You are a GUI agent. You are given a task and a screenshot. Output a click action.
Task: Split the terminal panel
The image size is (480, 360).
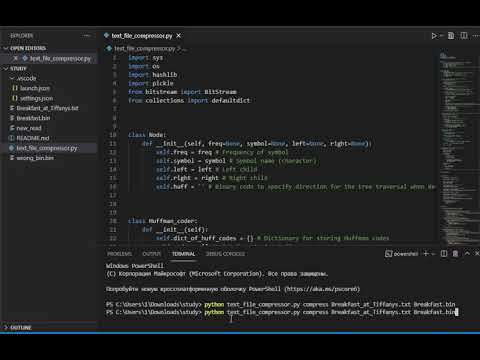tap(444, 254)
